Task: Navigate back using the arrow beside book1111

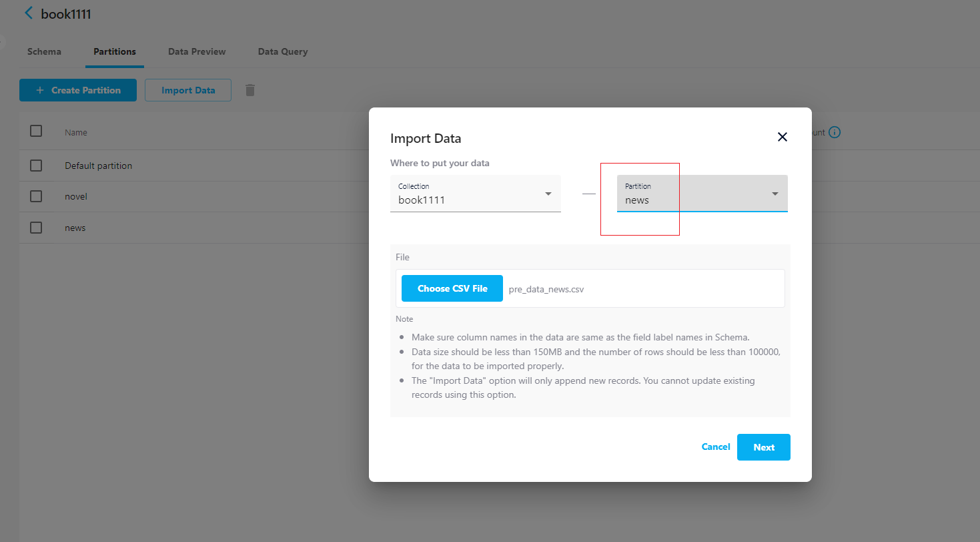Action: tap(28, 12)
